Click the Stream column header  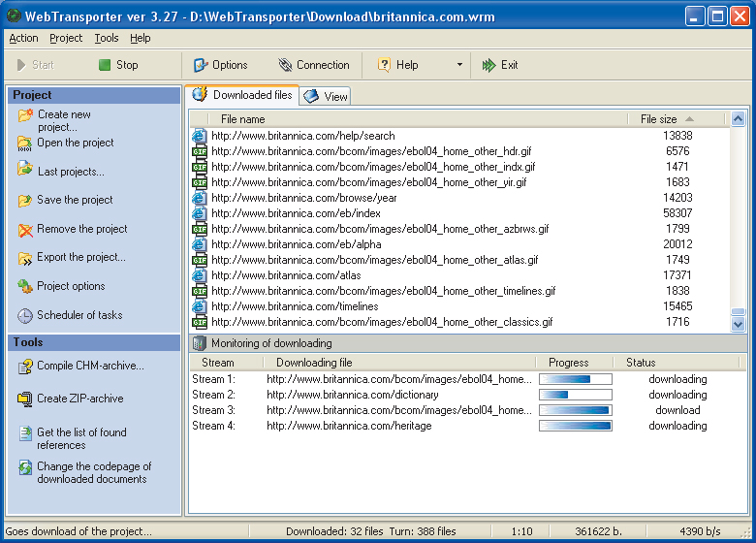[227, 363]
